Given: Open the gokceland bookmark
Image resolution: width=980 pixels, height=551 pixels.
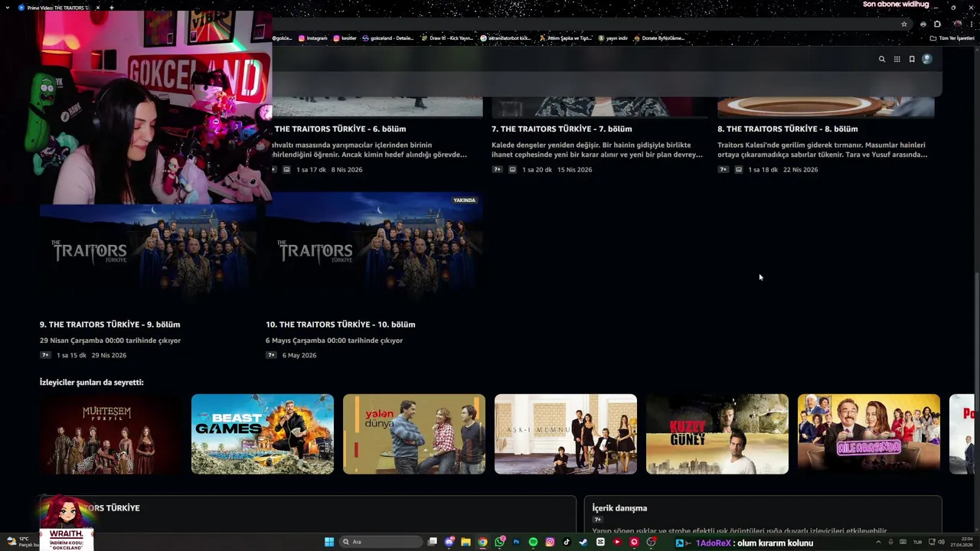Looking at the screenshot, I should [388, 37].
